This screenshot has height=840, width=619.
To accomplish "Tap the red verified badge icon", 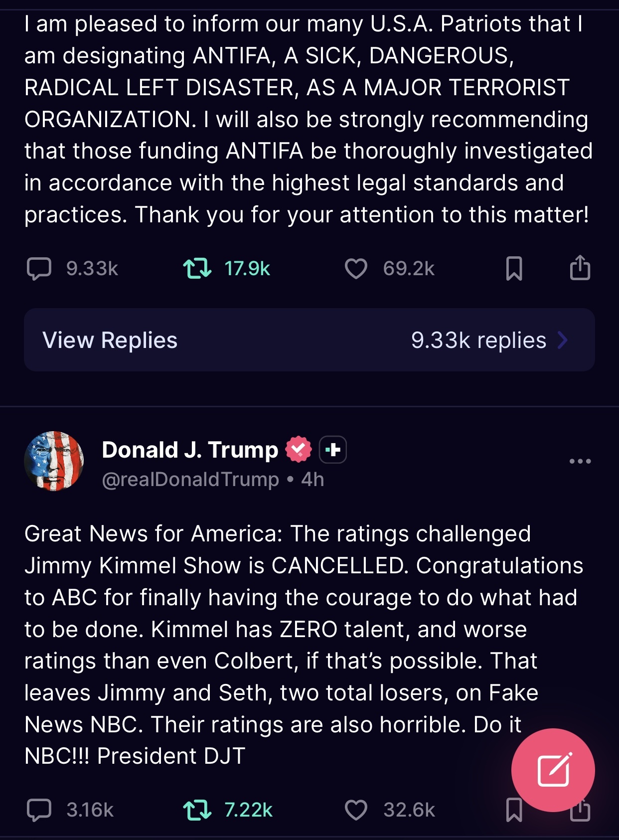I will 298,449.
